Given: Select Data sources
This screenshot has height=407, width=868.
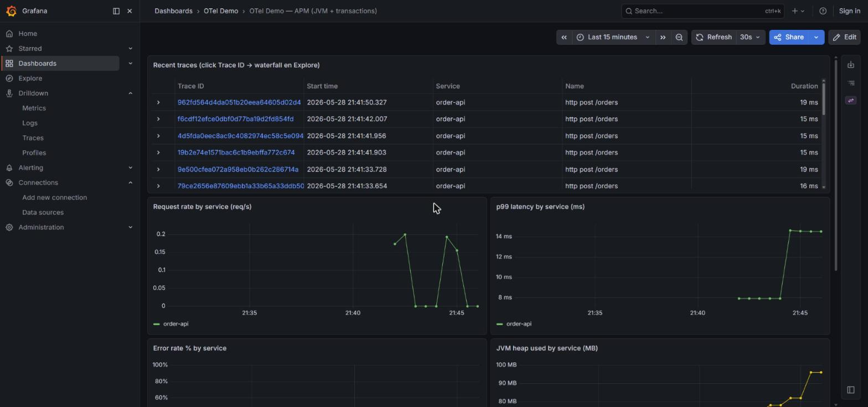Looking at the screenshot, I should [43, 213].
